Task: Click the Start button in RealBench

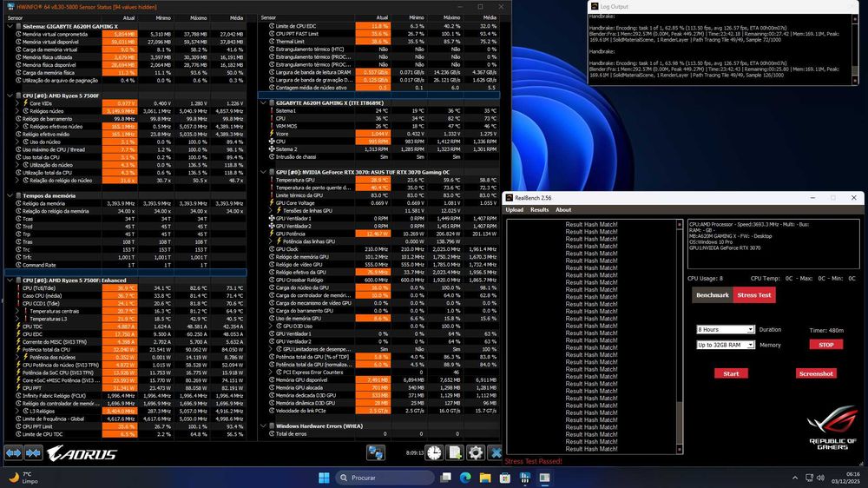Action: click(731, 374)
